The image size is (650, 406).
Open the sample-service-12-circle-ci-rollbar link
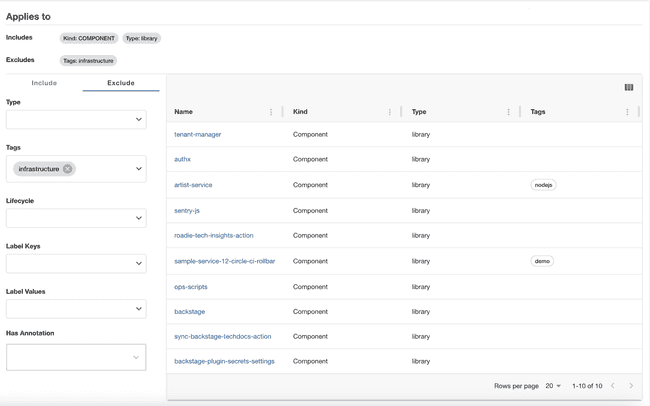(225, 261)
